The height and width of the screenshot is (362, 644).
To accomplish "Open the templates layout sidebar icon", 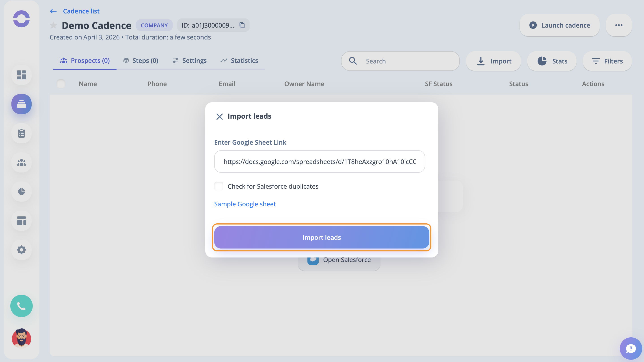I will 22,221.
